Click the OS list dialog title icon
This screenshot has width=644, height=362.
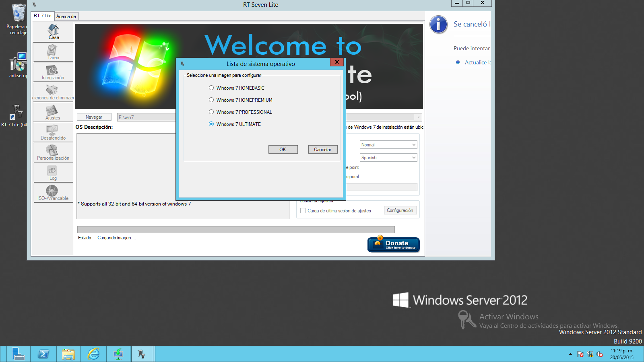pos(182,64)
